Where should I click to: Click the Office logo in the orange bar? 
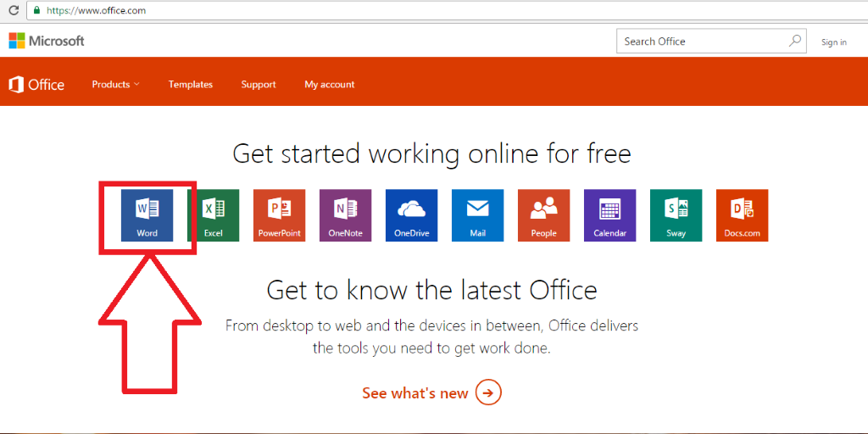click(x=36, y=85)
